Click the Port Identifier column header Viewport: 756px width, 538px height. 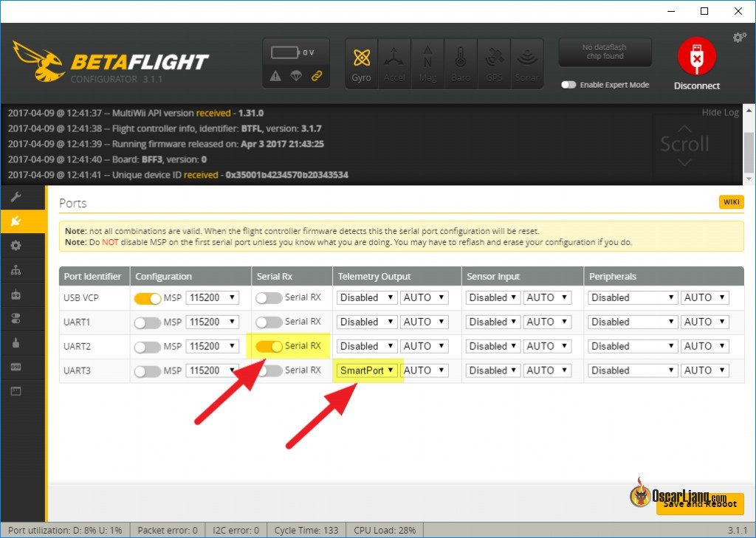tap(94, 276)
